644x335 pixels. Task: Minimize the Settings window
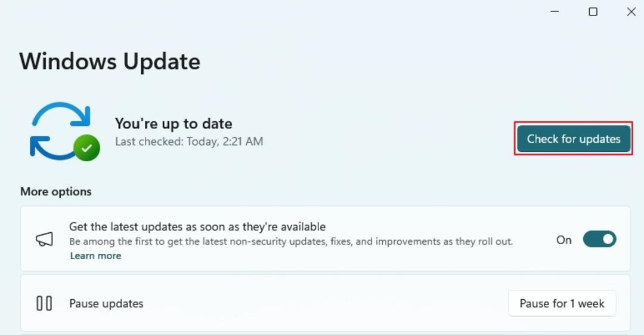(555, 11)
